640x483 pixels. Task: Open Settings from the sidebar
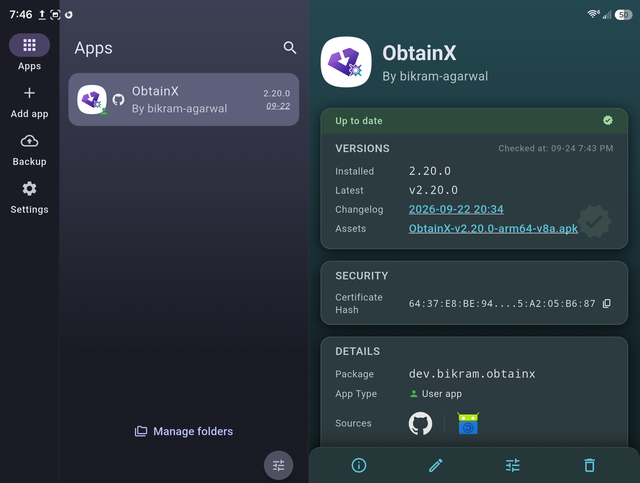29,198
